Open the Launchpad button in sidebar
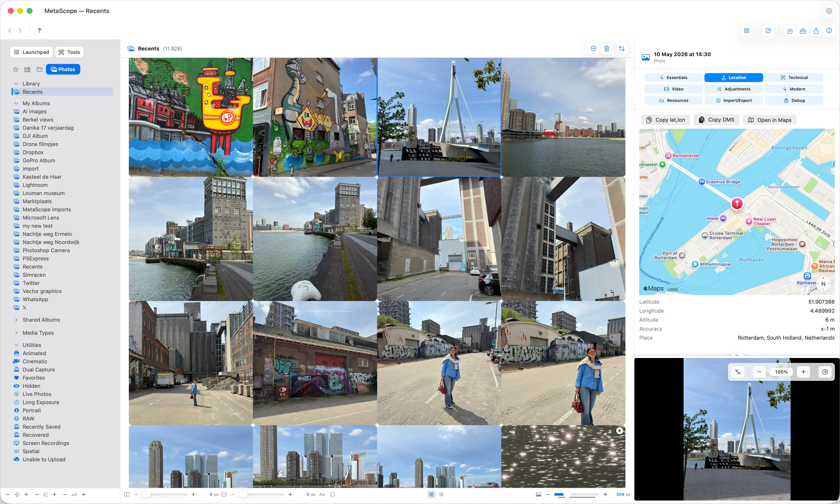The width and height of the screenshot is (840, 504). [x=32, y=52]
